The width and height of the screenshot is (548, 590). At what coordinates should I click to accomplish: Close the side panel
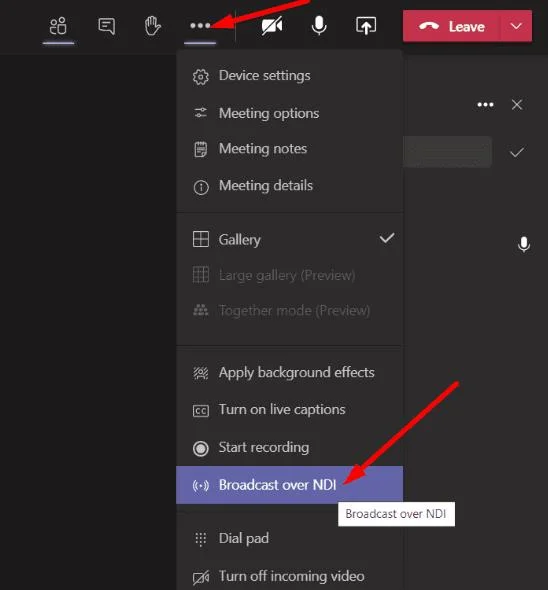tap(517, 105)
